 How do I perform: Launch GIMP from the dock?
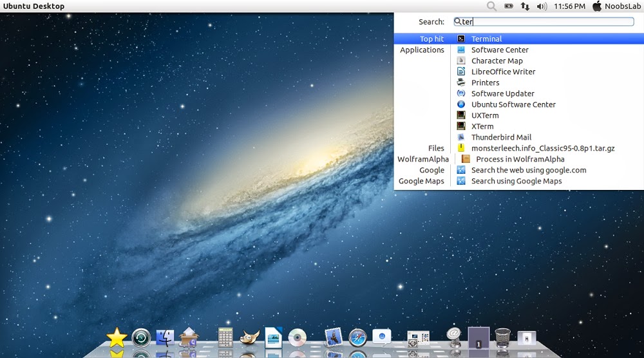(x=249, y=337)
